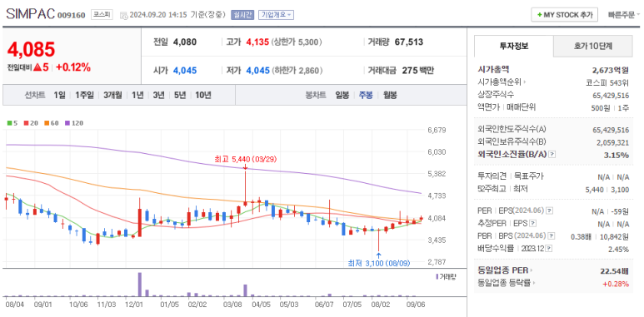Click the orange 60-day moving average legend marker

47,122
